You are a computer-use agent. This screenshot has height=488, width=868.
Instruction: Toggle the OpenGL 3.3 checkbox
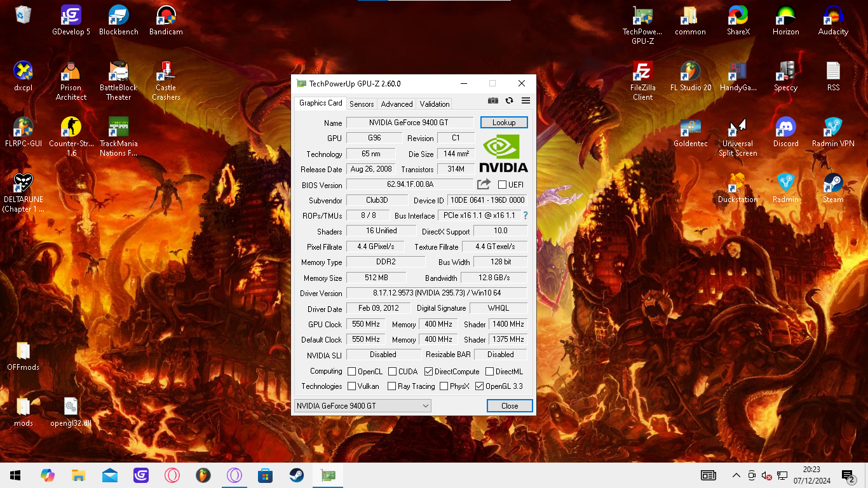click(x=479, y=386)
